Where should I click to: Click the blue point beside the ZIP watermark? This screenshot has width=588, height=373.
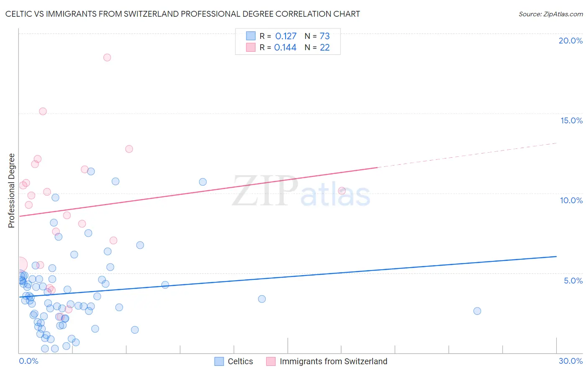203,182
